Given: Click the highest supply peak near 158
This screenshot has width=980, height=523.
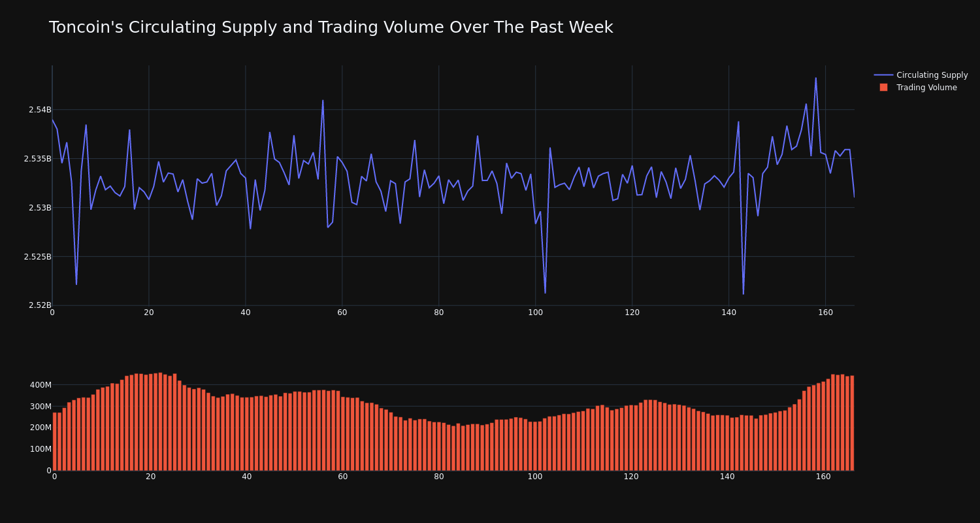Looking at the screenshot, I should coord(815,78).
